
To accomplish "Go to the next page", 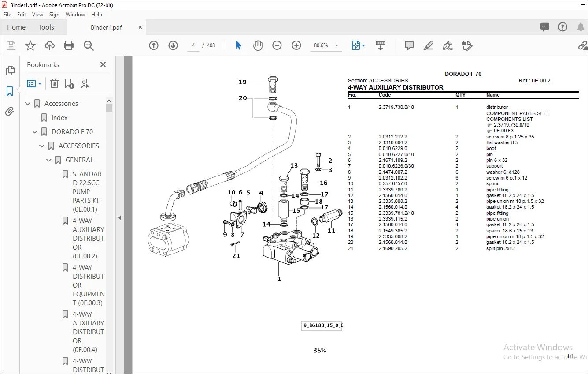I will click(173, 45).
